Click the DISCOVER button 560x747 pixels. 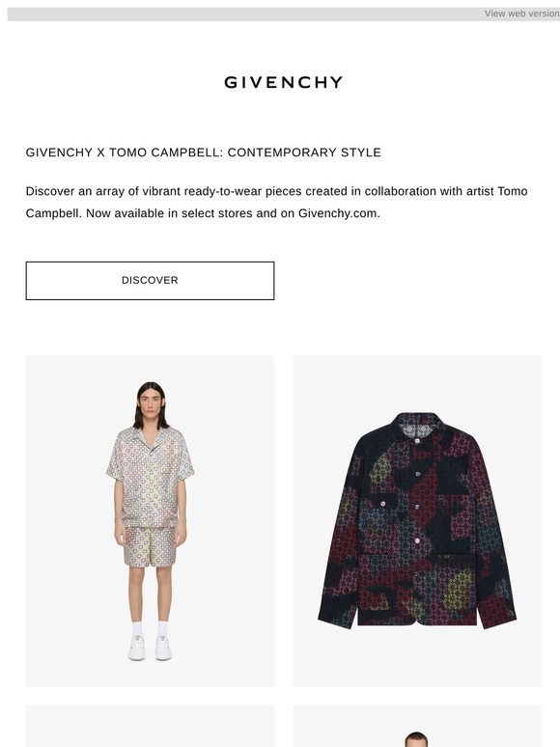[150, 281]
